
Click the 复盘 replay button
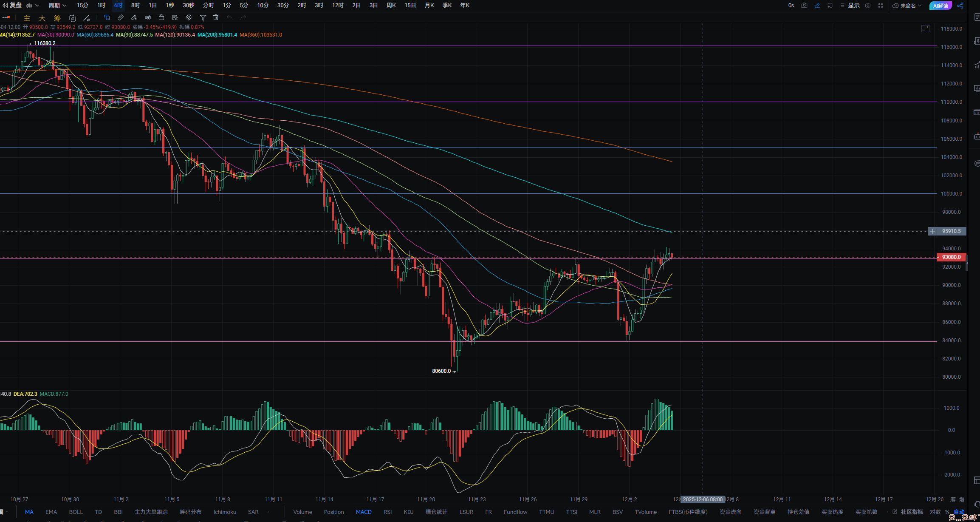click(12, 6)
